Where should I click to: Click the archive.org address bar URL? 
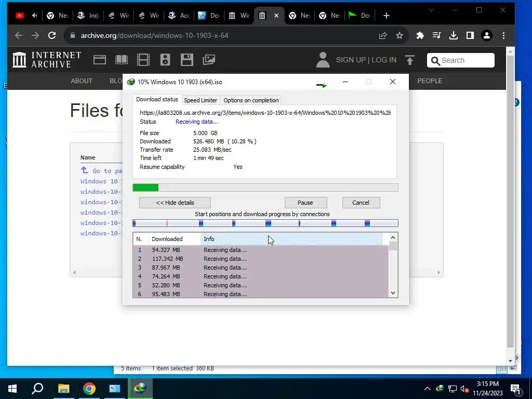(x=154, y=35)
